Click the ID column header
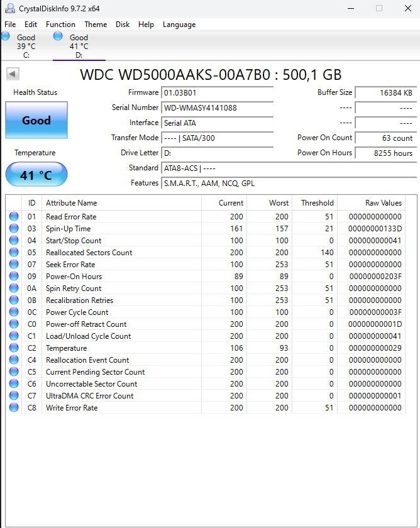 (31, 202)
